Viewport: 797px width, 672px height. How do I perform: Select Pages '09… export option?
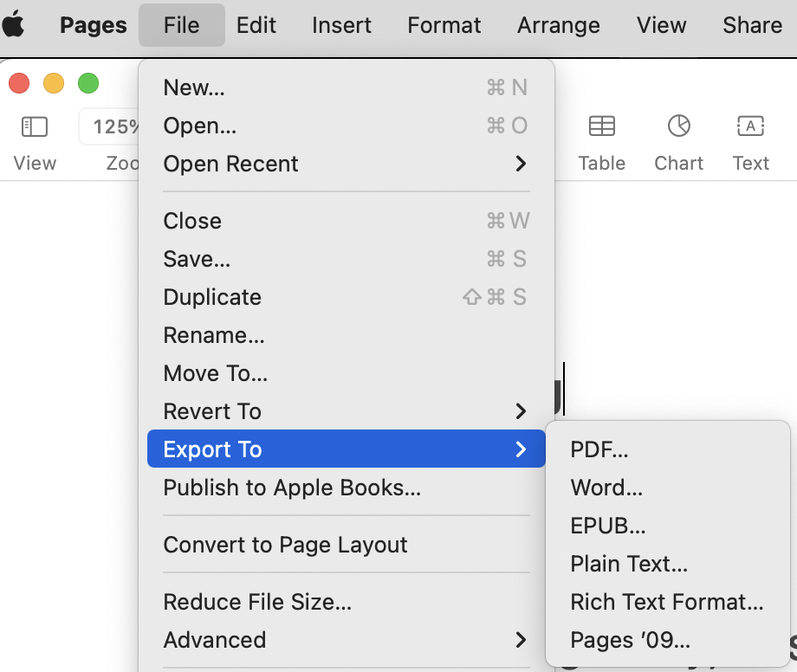point(631,640)
